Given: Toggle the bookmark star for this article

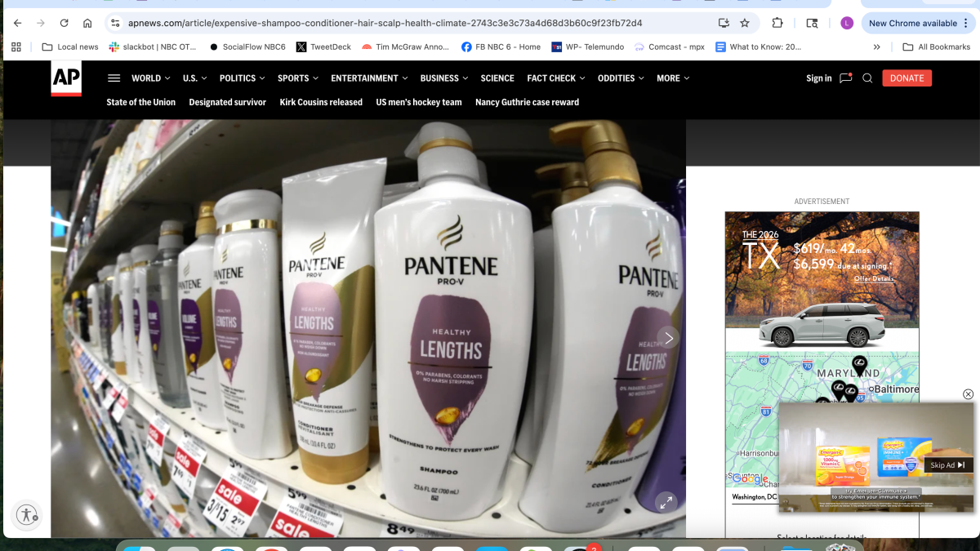Looking at the screenshot, I should tap(744, 23).
